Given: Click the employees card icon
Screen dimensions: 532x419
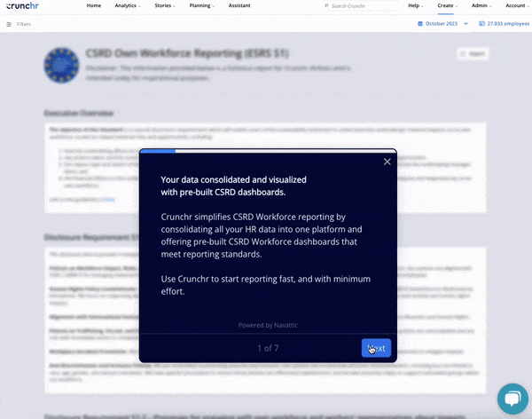Looking at the screenshot, I should (481, 24).
